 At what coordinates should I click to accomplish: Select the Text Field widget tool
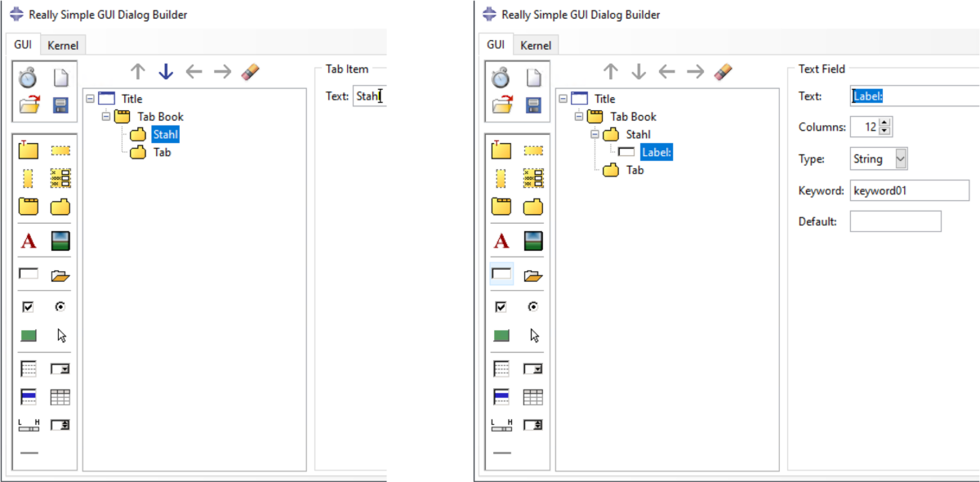pyautogui.click(x=28, y=273)
